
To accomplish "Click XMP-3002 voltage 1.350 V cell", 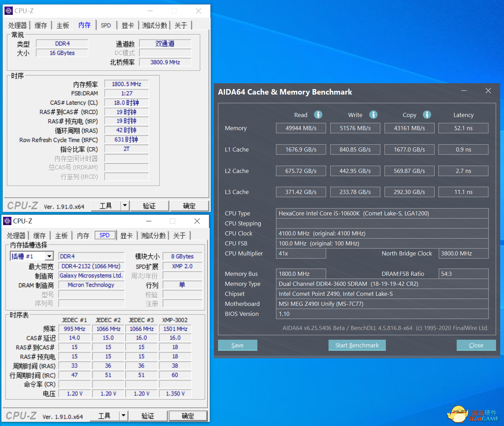I will click(175, 394).
